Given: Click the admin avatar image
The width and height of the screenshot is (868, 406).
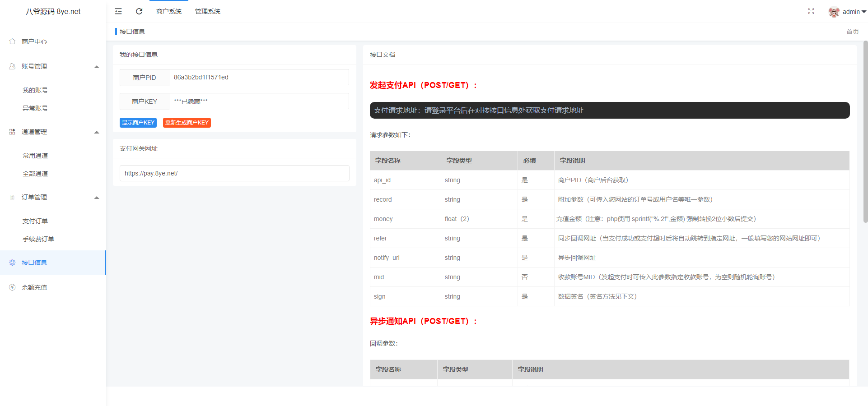Looking at the screenshot, I should click(x=833, y=11).
